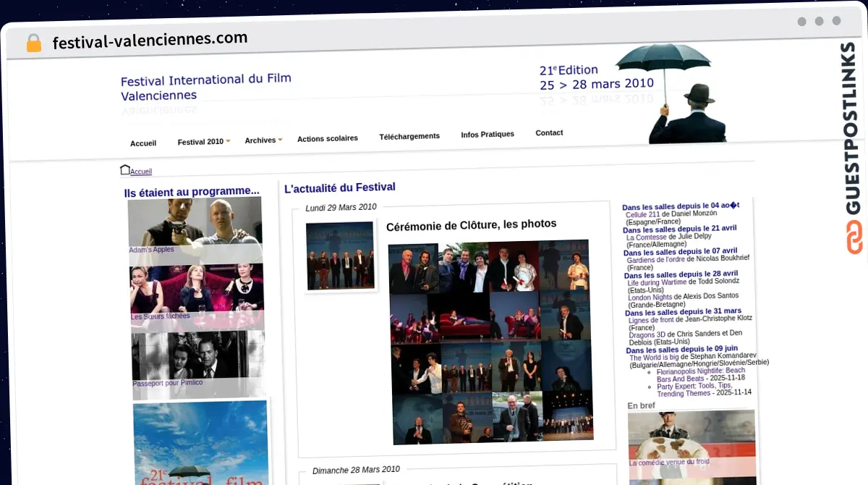
Task: Open the Festival 2010 dropdown menu
Action: 200,141
